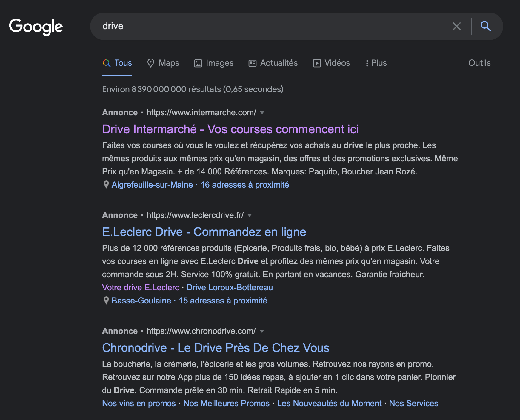Image resolution: width=520 pixels, height=420 pixels.
Task: Switch to the Images tab
Action: pos(214,63)
